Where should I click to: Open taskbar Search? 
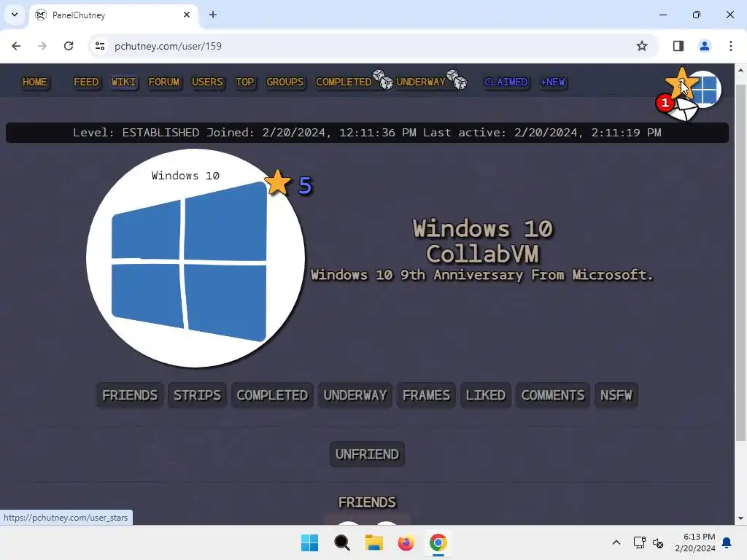pos(341,542)
